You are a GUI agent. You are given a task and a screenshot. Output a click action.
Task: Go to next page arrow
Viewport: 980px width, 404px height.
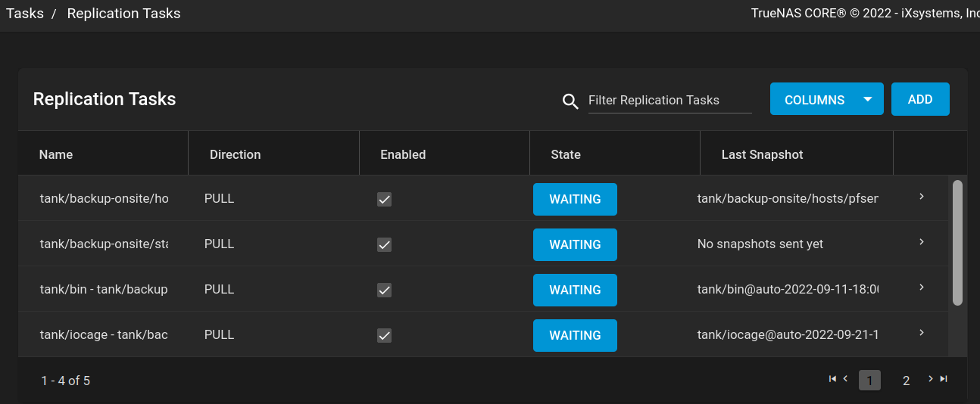(930, 379)
